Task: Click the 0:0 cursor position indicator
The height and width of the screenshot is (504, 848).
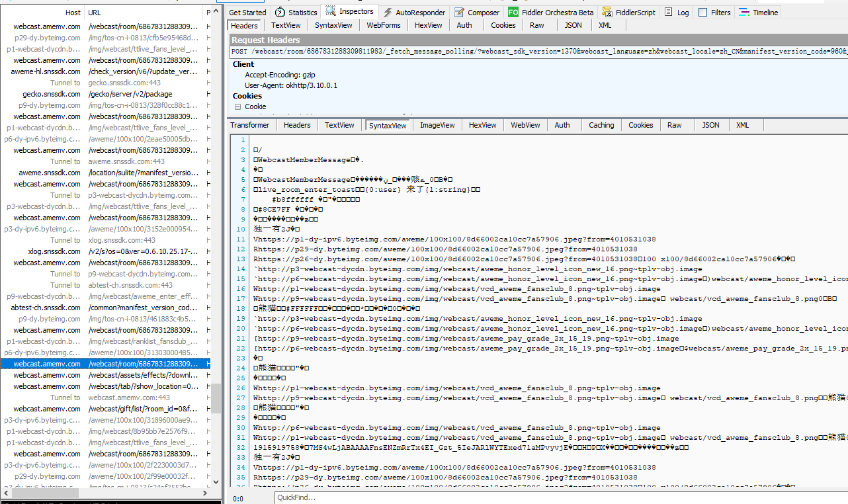Action: tap(238, 498)
